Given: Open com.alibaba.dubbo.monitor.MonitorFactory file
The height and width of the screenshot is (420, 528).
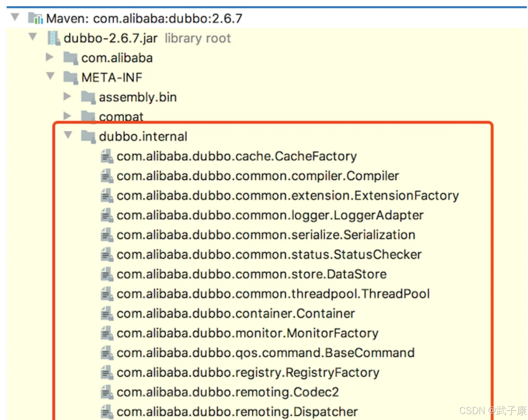Looking at the screenshot, I should 247,334.
